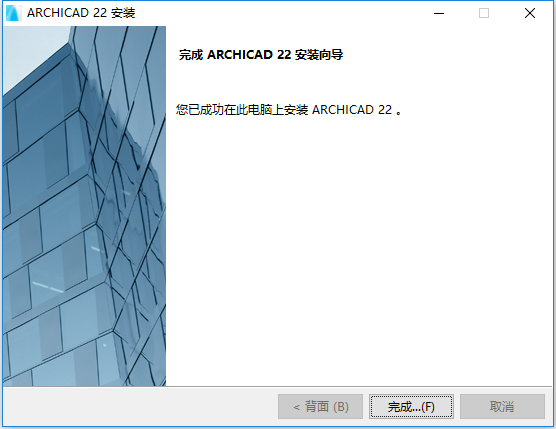Click the bold heading 完成 ARCHICAD 22 安装向导

pos(261,55)
